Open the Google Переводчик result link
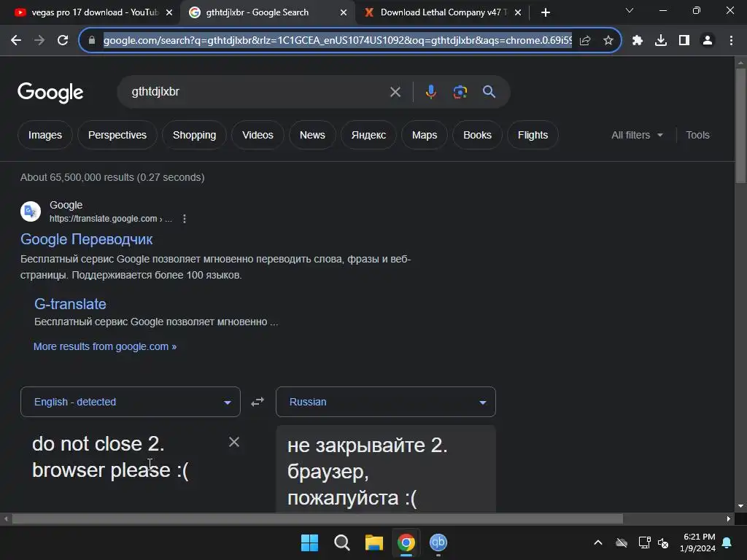This screenshot has height=560, width=747. 87,239
